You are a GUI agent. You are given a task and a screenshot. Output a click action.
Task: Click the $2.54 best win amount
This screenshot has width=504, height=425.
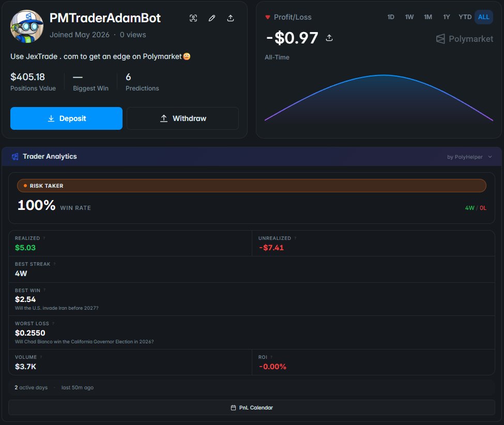point(25,299)
